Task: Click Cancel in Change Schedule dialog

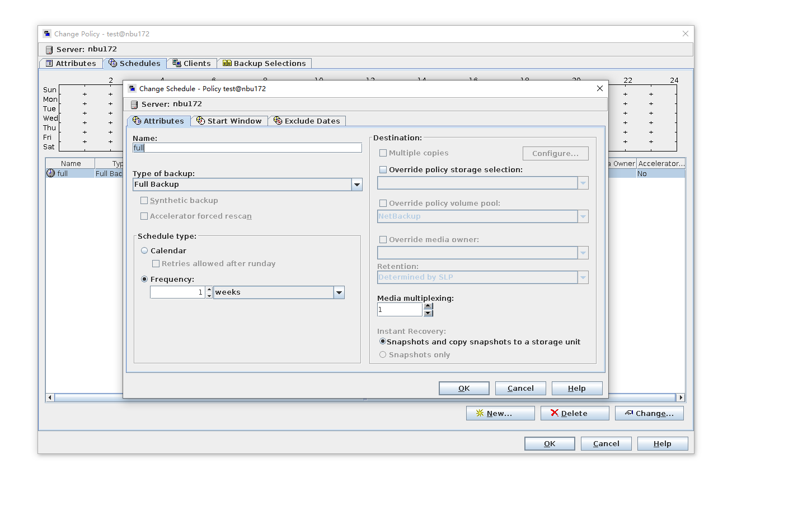Action: click(520, 388)
